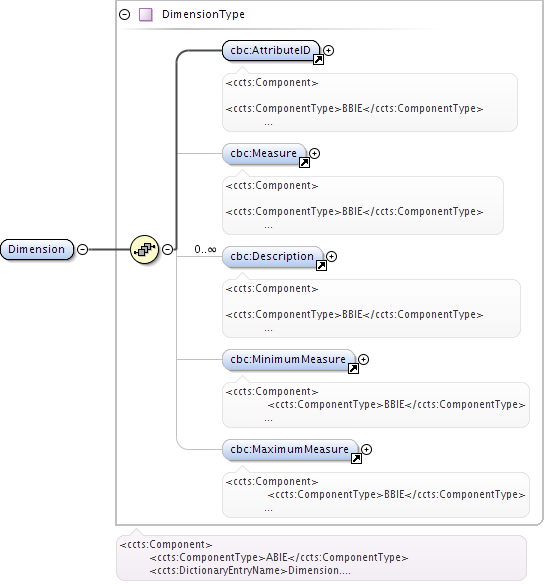Expand the cbc:MaximumMeasure element

[366, 450]
